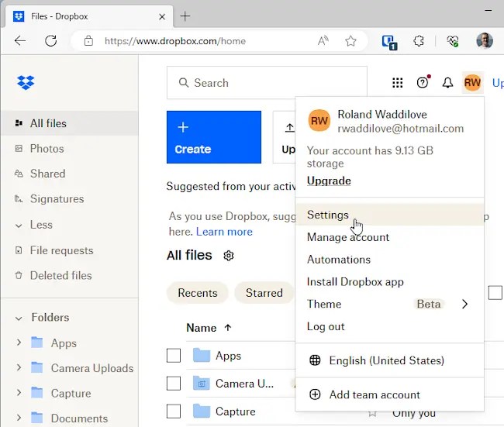Click the Read aloud icon in address bar

(x=323, y=41)
